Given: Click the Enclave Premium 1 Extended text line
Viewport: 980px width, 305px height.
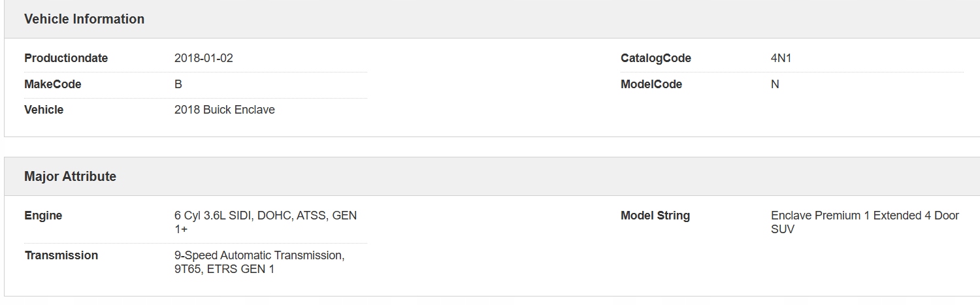Looking at the screenshot, I should point(864,216).
